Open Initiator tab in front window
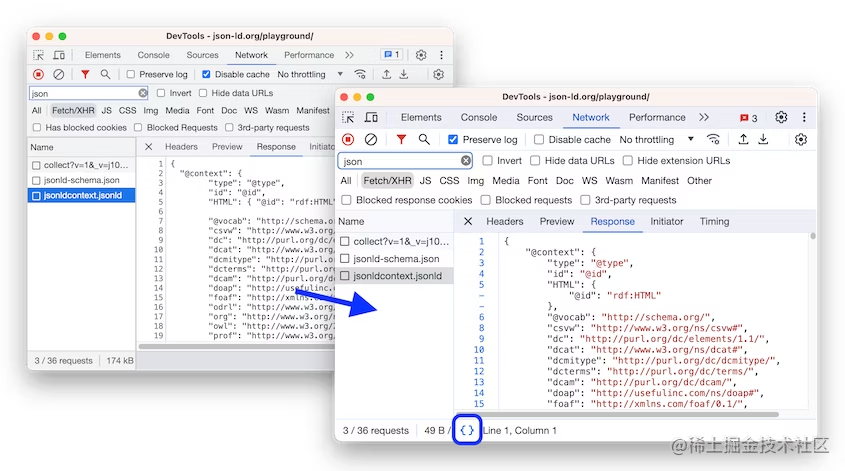Screen dimensions: 845x471 click(667, 221)
